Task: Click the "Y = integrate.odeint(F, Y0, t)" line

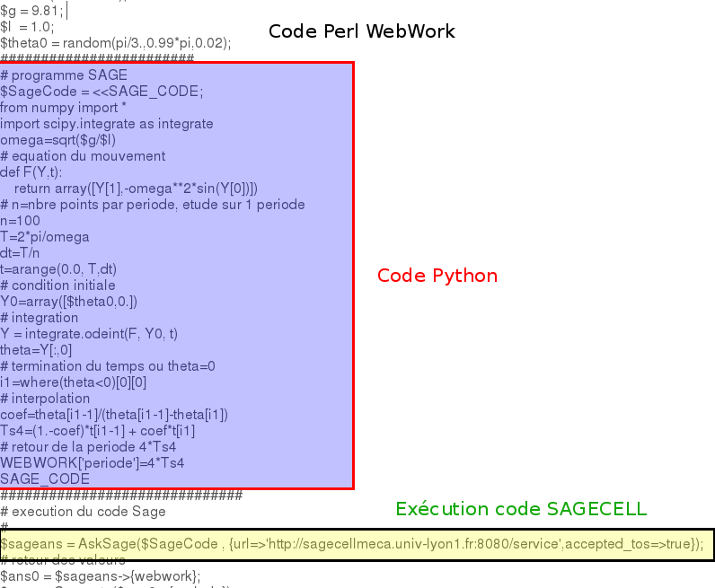Action: click(89, 334)
